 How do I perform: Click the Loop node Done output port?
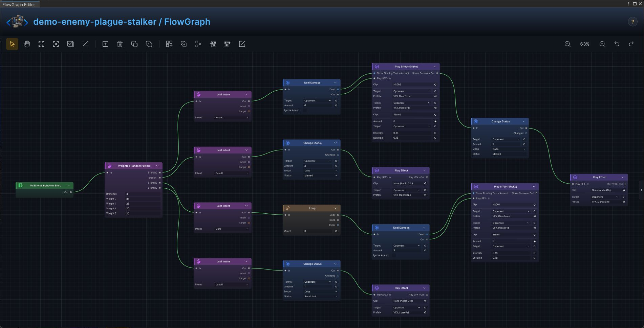tap(338, 220)
